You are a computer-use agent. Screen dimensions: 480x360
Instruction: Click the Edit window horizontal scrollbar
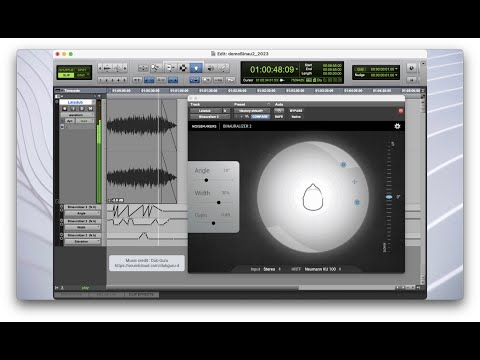pos(347,287)
